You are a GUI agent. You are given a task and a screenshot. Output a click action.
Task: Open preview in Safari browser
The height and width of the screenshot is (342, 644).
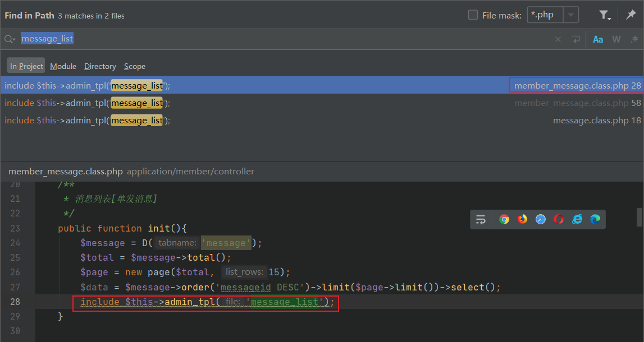point(541,219)
